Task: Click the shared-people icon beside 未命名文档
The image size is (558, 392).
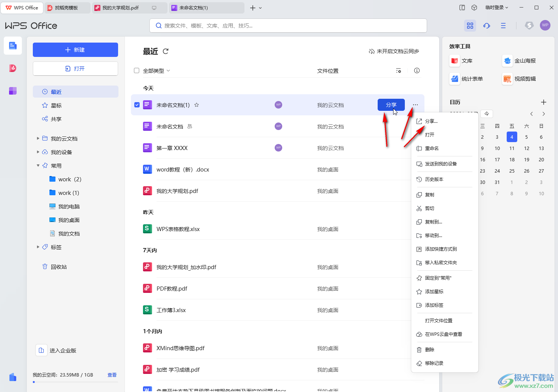Action: tap(190, 127)
